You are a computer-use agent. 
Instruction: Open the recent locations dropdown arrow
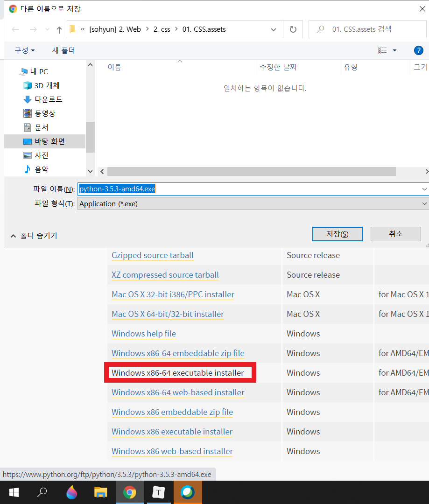click(47, 29)
